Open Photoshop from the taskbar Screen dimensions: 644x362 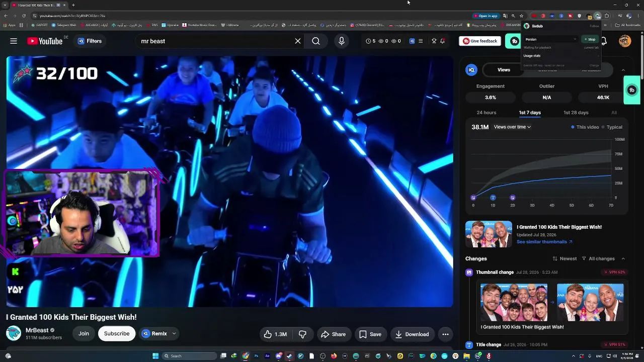pyautogui.click(x=257, y=356)
